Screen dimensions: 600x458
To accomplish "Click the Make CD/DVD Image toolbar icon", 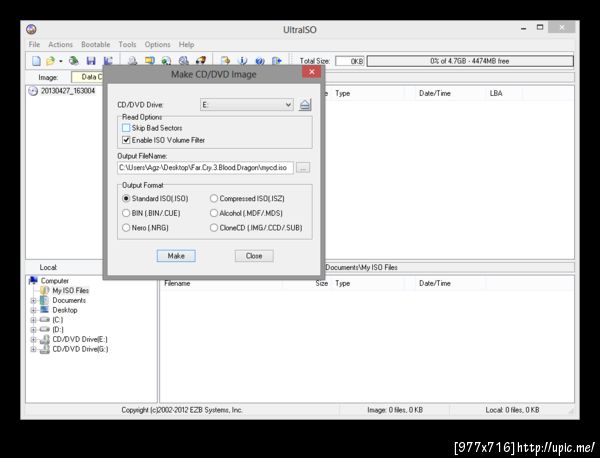I will (x=132, y=61).
